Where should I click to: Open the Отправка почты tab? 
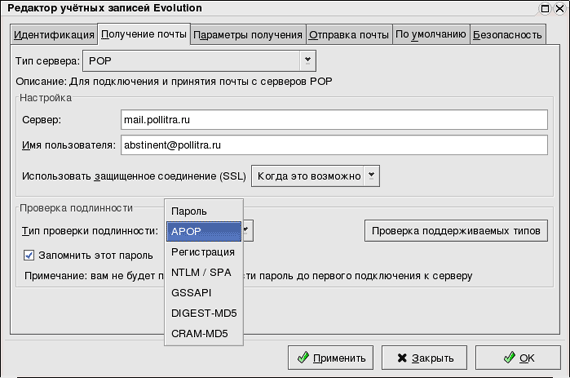pyautogui.click(x=349, y=35)
